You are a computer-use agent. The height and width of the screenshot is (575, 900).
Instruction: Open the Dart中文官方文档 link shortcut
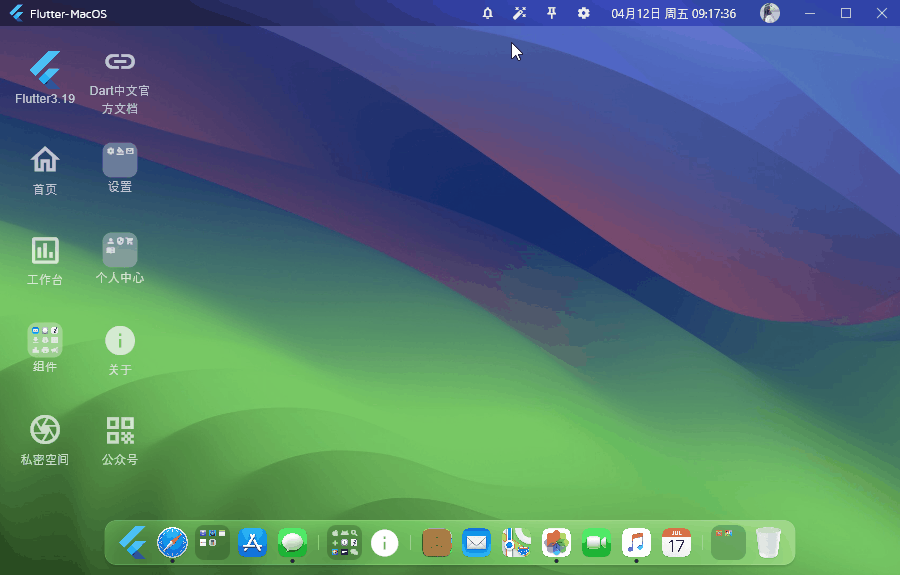119,83
